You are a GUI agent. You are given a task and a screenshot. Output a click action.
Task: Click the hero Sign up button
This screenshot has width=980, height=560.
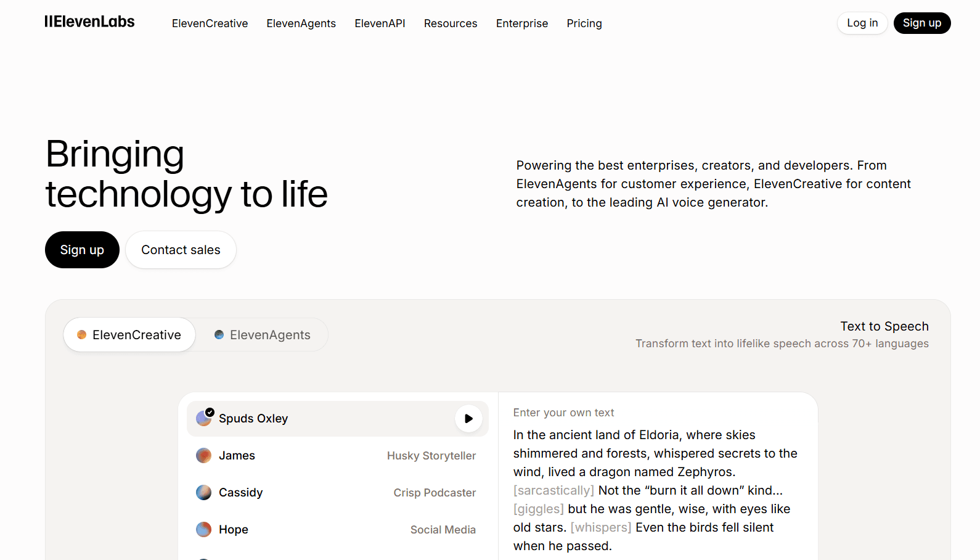(x=82, y=250)
